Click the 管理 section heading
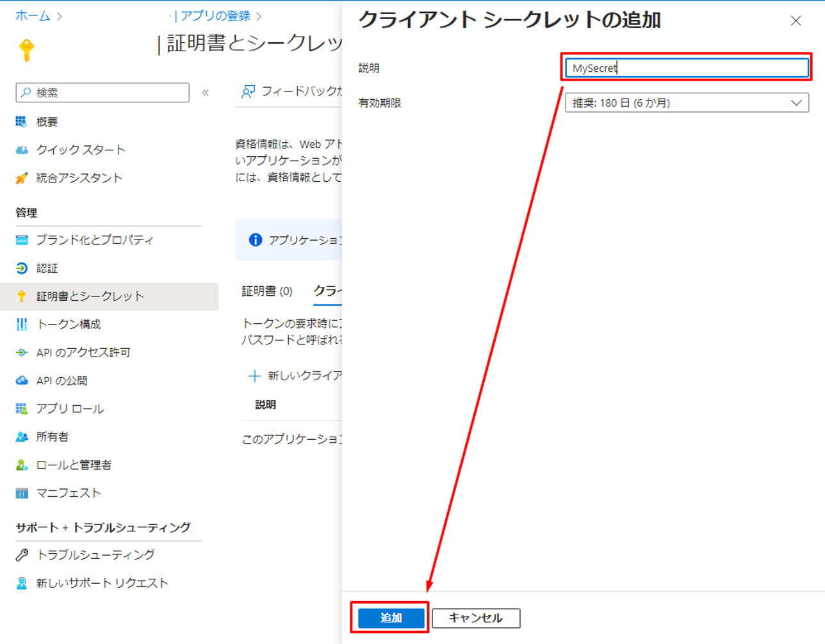The height and width of the screenshot is (644, 825). pyautogui.click(x=26, y=213)
